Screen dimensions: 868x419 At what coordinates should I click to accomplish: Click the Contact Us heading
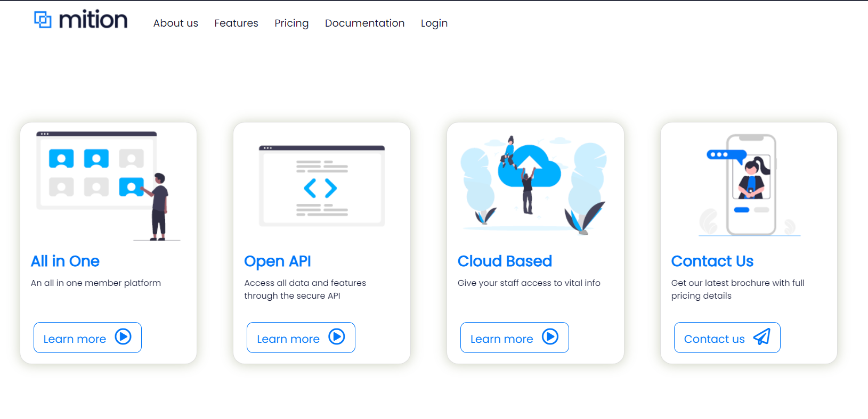click(x=712, y=261)
